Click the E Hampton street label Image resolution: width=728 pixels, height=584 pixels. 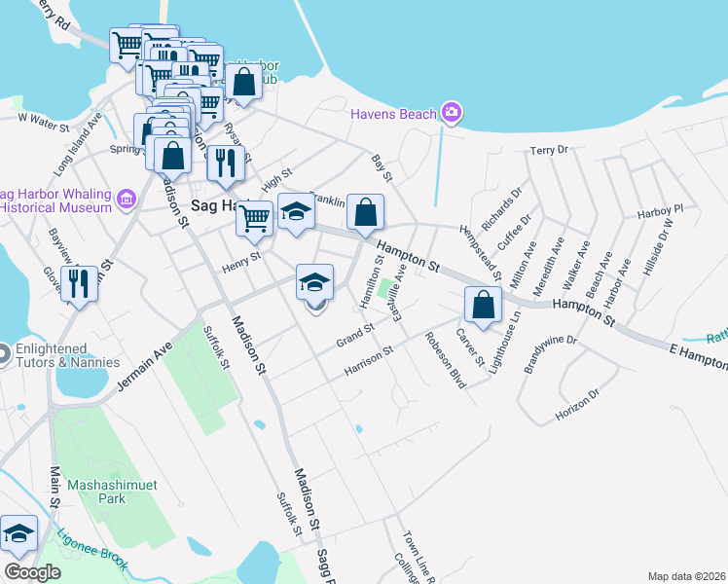pos(698,356)
